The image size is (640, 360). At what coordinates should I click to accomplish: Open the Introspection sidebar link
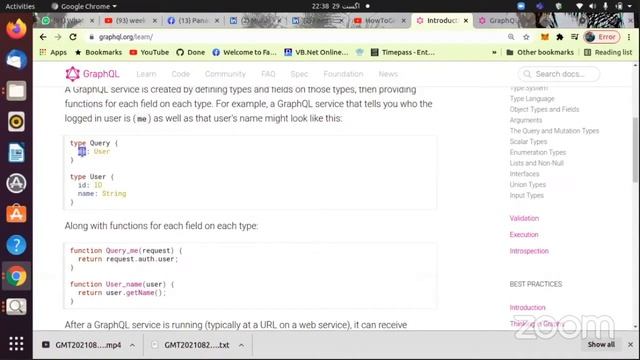pos(529,251)
